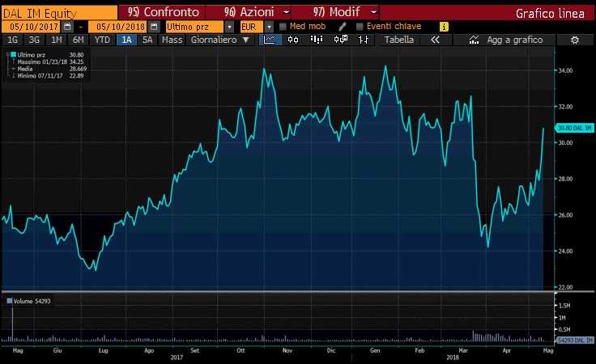Select the 1G time range tab
This screenshot has height=364, width=596.
(x=12, y=40)
